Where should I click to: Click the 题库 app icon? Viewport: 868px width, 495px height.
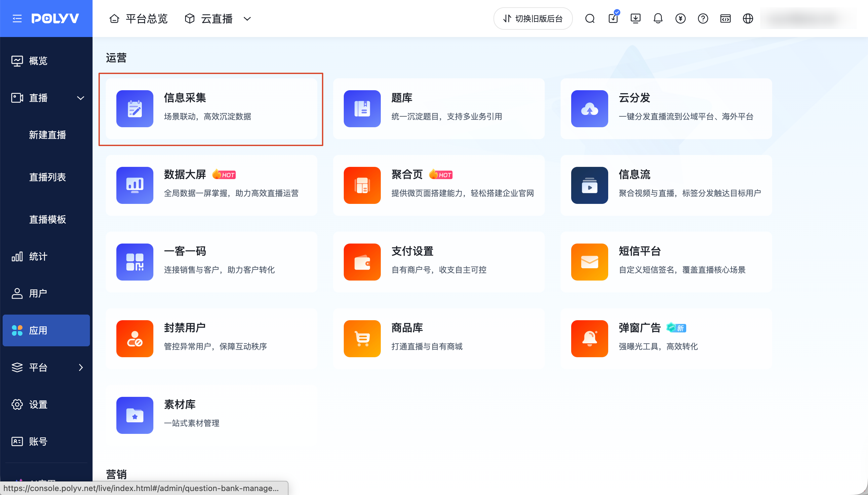pyautogui.click(x=362, y=109)
